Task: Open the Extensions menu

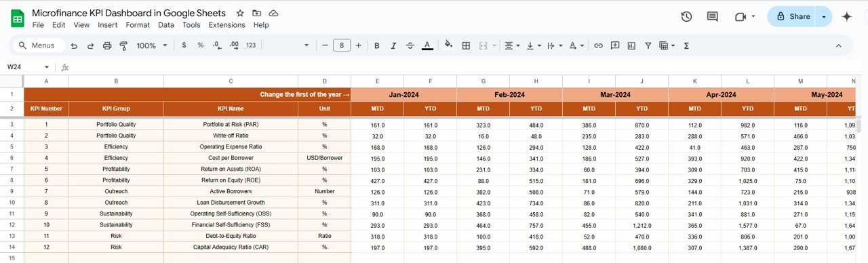Action: click(226, 25)
